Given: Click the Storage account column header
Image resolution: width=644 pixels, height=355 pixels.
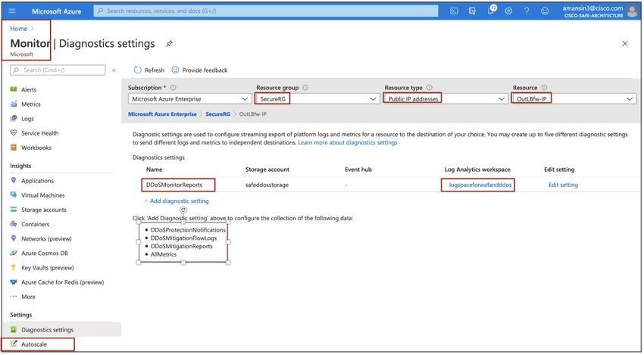Looking at the screenshot, I should [x=267, y=170].
